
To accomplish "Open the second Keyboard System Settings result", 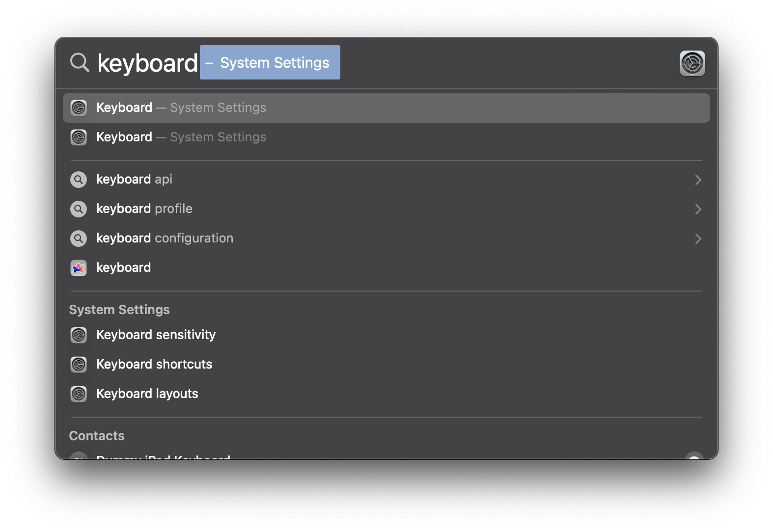I will click(x=386, y=137).
